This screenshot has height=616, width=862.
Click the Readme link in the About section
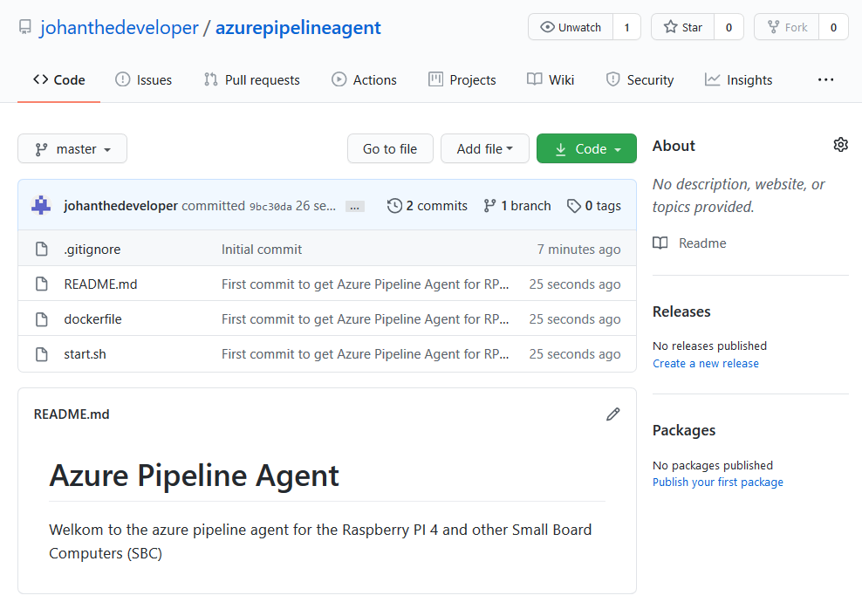coord(702,243)
